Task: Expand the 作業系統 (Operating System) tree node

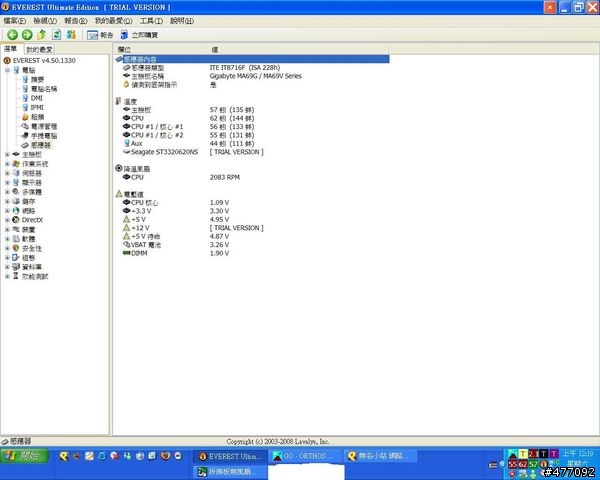Action: (x=7, y=164)
